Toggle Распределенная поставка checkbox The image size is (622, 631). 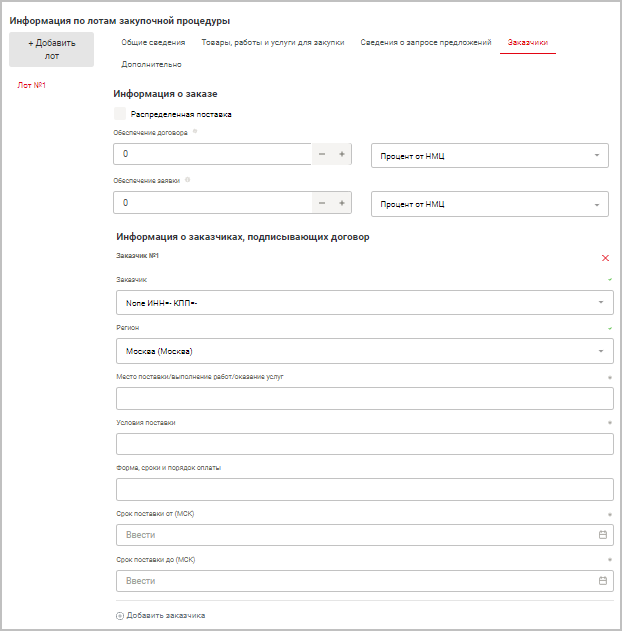click(x=121, y=114)
